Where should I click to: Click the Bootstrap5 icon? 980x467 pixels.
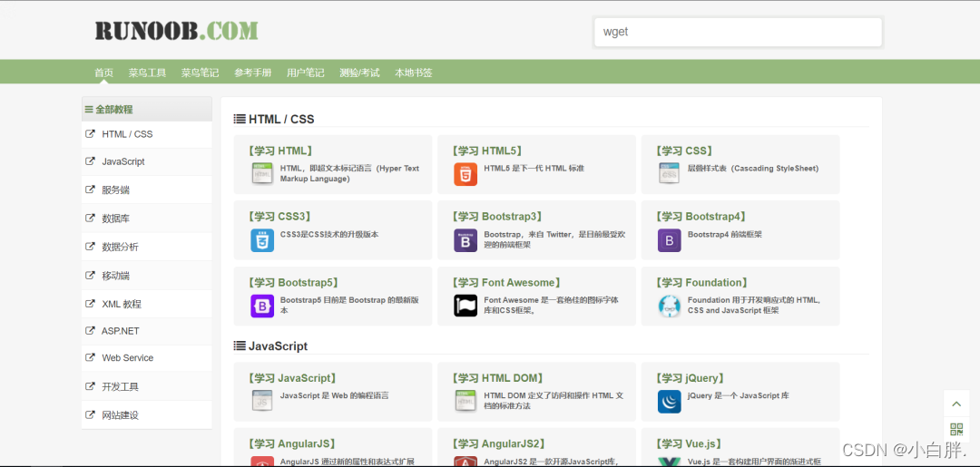[x=262, y=306]
